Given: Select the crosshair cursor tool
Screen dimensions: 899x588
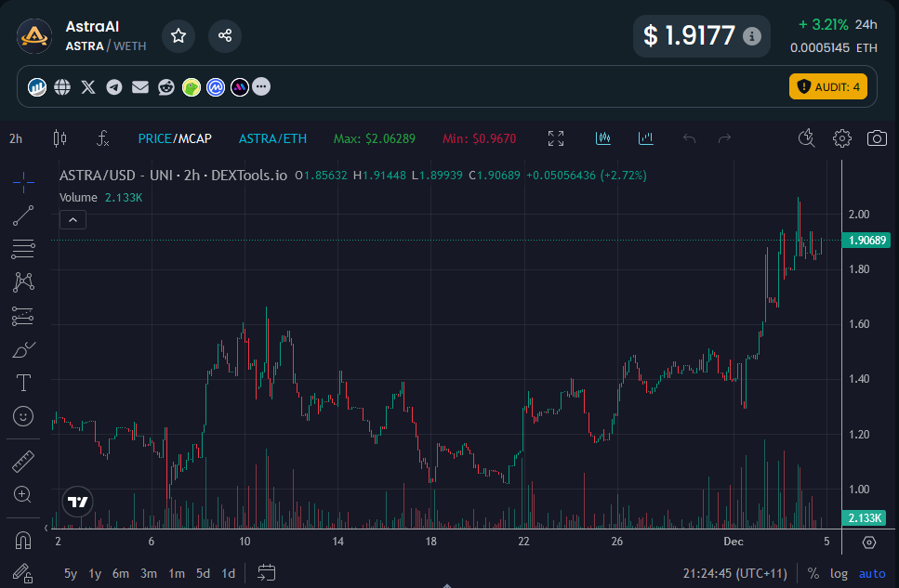Looking at the screenshot, I should [23, 183].
